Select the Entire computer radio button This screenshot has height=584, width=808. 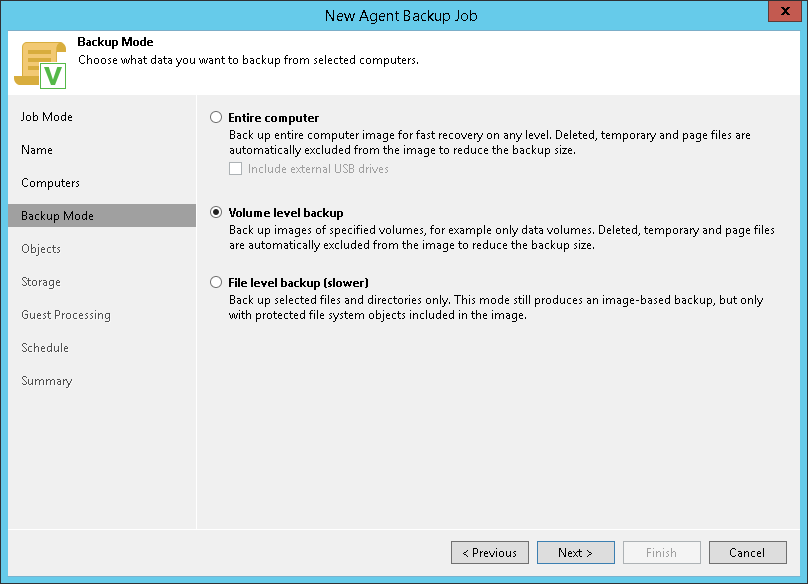216,117
